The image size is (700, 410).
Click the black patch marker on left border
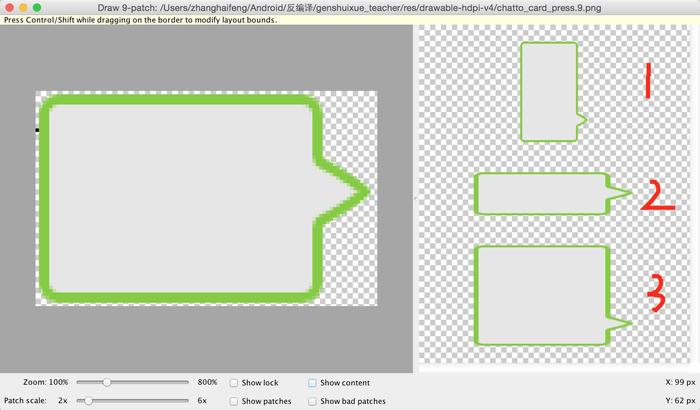pos(37,130)
